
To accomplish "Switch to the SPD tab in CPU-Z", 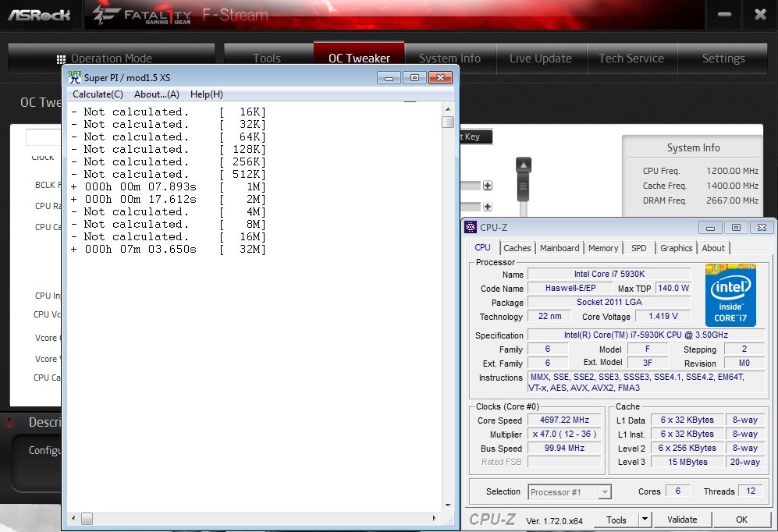I will 638,248.
